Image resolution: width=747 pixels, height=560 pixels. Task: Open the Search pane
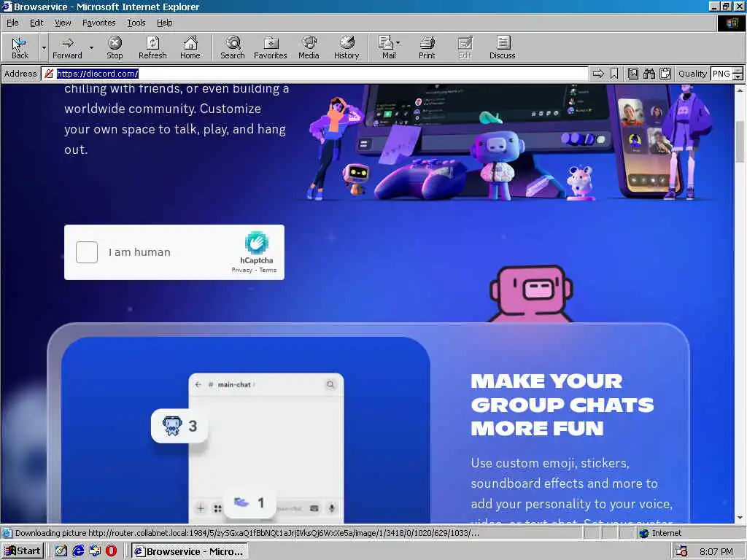coord(233,47)
